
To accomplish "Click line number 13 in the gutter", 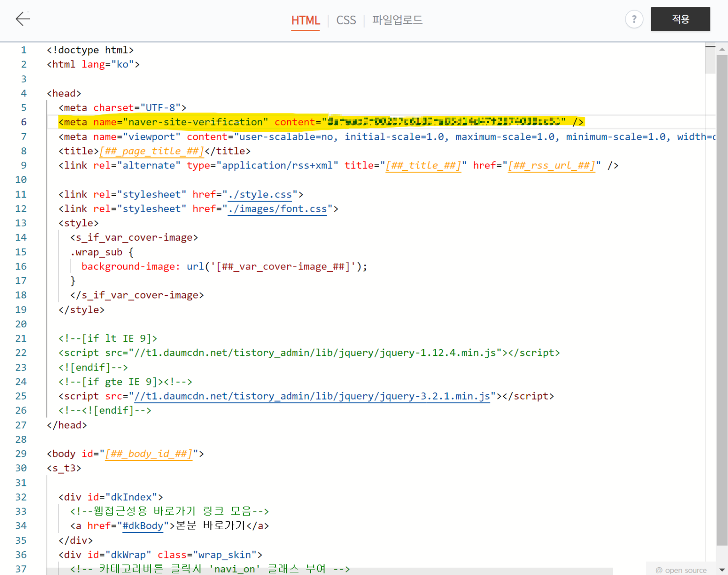I will (21, 223).
